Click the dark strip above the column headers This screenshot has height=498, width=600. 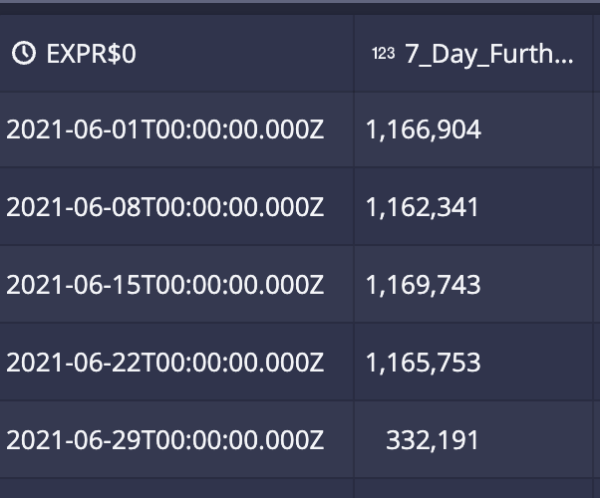coord(300,9)
